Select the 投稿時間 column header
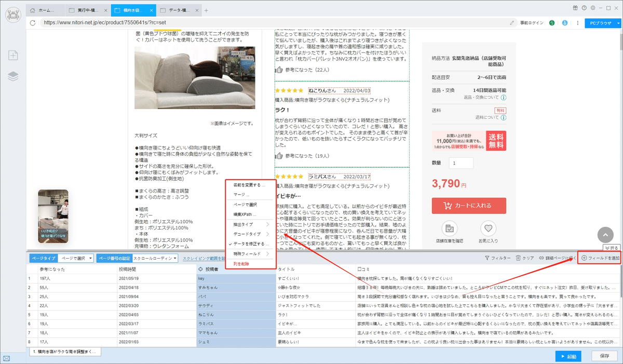This screenshot has height=364, width=623. [x=156, y=269]
